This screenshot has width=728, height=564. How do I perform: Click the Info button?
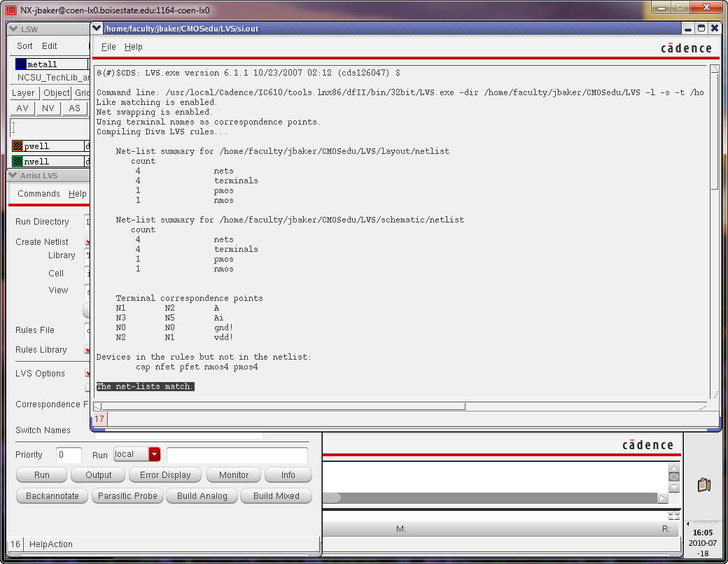click(288, 475)
